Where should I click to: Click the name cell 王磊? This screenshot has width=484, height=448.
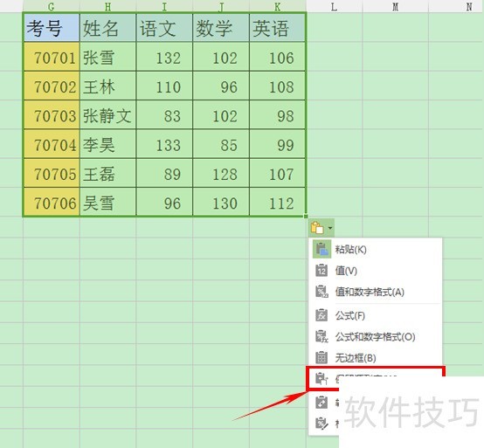tap(107, 173)
